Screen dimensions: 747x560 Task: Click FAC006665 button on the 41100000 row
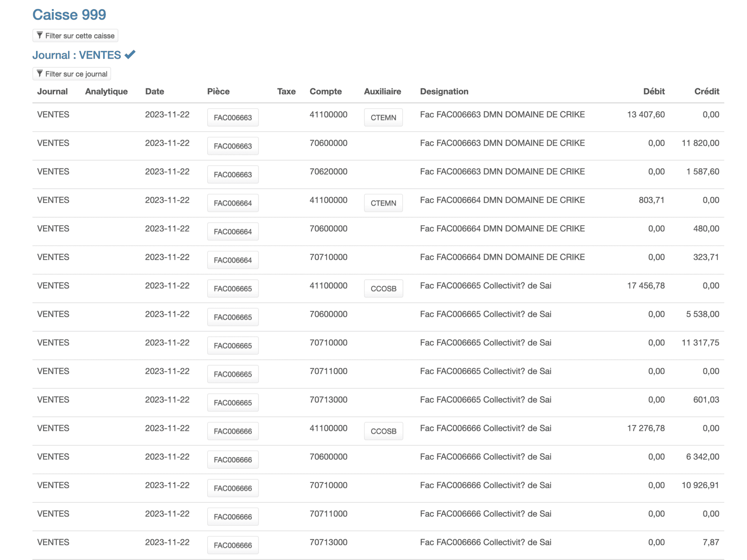pos(233,288)
